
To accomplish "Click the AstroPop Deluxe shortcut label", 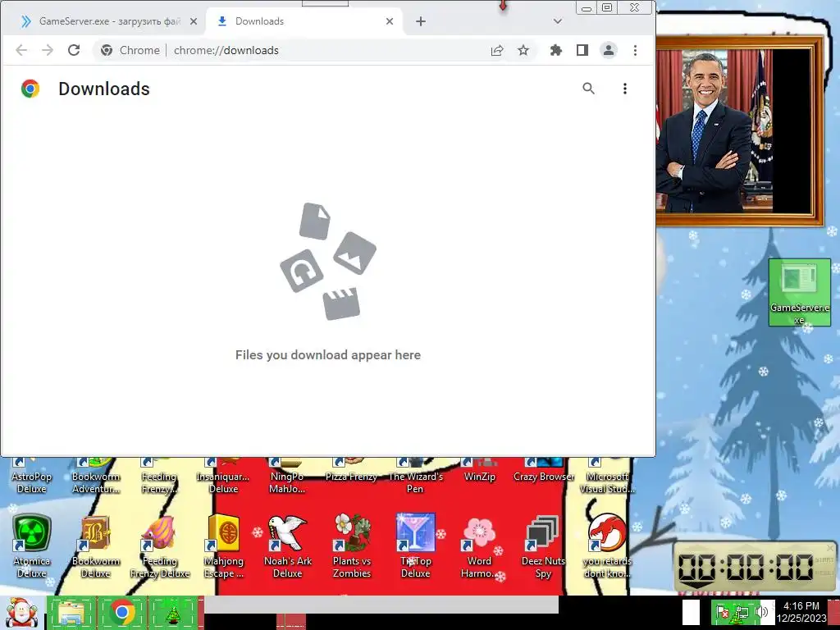I will coord(32,482).
